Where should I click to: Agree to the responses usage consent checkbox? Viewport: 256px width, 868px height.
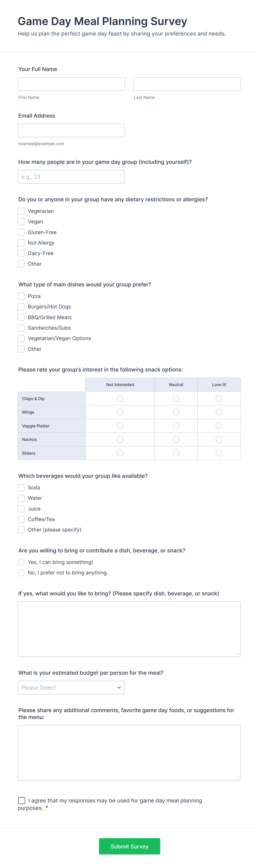(x=22, y=800)
